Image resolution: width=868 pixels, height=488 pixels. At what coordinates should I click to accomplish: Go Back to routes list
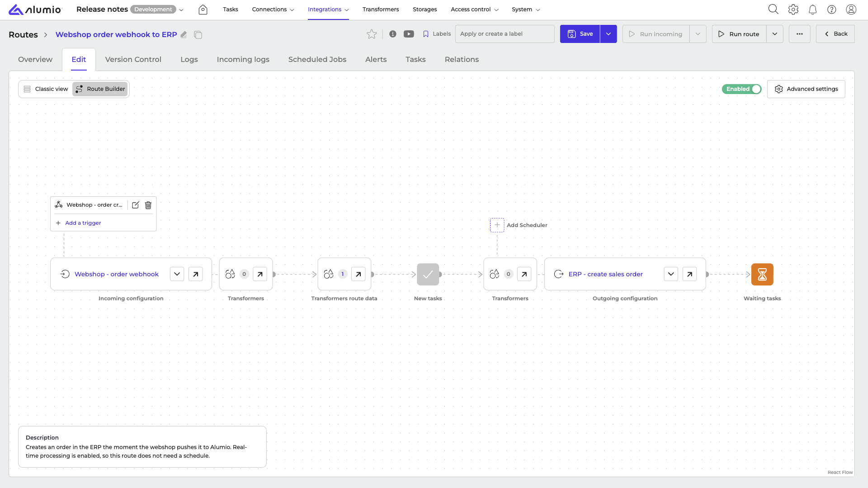tap(835, 34)
